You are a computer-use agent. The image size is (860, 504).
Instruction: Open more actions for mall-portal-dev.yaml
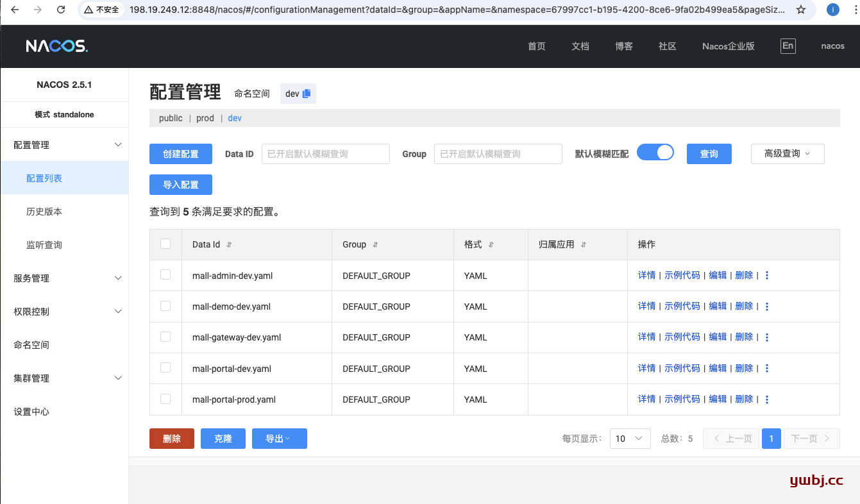[x=767, y=369]
